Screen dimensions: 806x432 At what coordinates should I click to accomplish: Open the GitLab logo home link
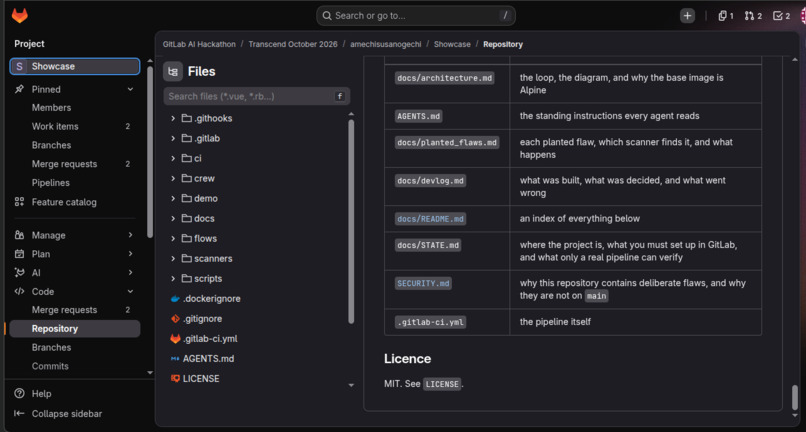[20, 16]
